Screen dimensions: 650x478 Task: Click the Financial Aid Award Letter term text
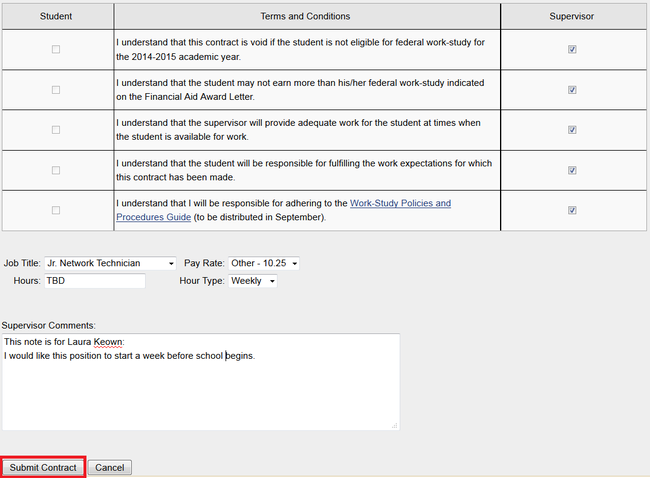click(x=300, y=90)
